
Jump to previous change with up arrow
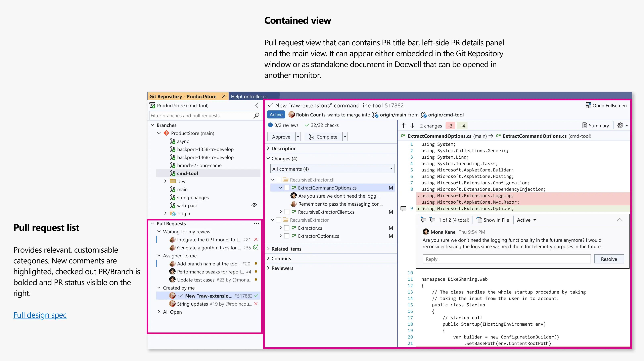pyautogui.click(x=403, y=126)
